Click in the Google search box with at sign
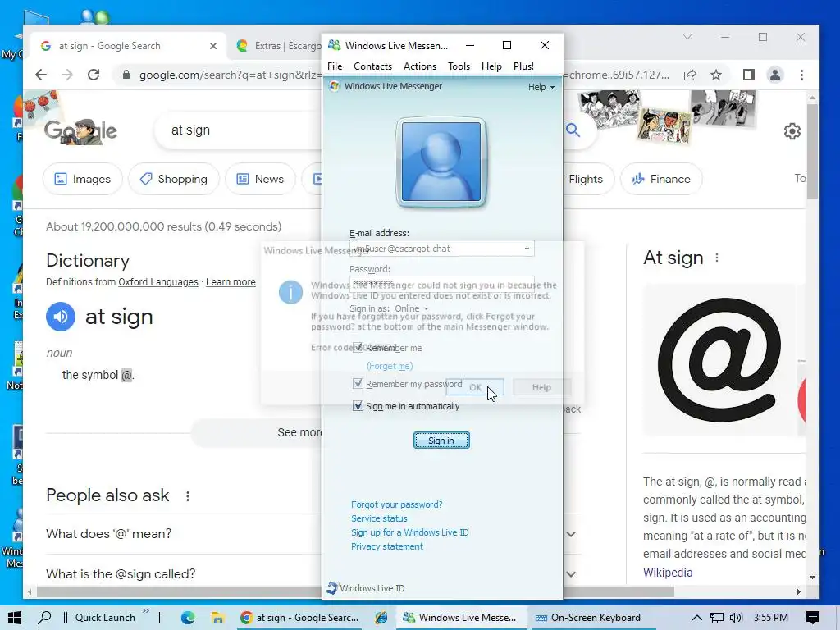This screenshot has height=630, width=840. coord(239,130)
